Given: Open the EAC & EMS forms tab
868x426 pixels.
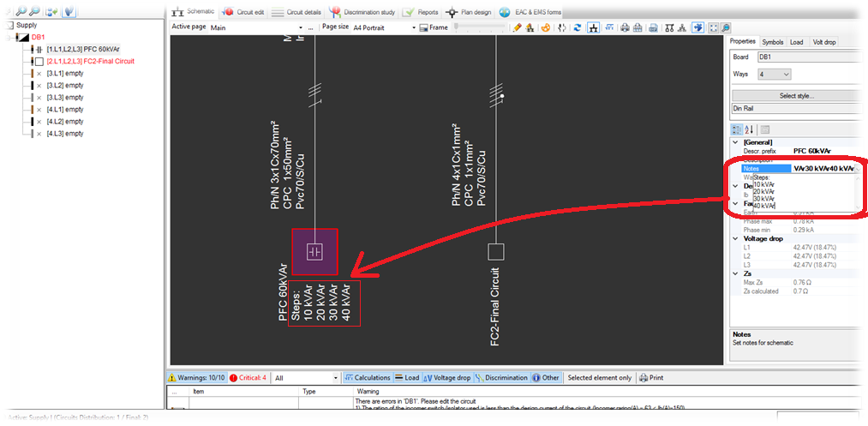Looking at the screenshot, I should 531,12.
